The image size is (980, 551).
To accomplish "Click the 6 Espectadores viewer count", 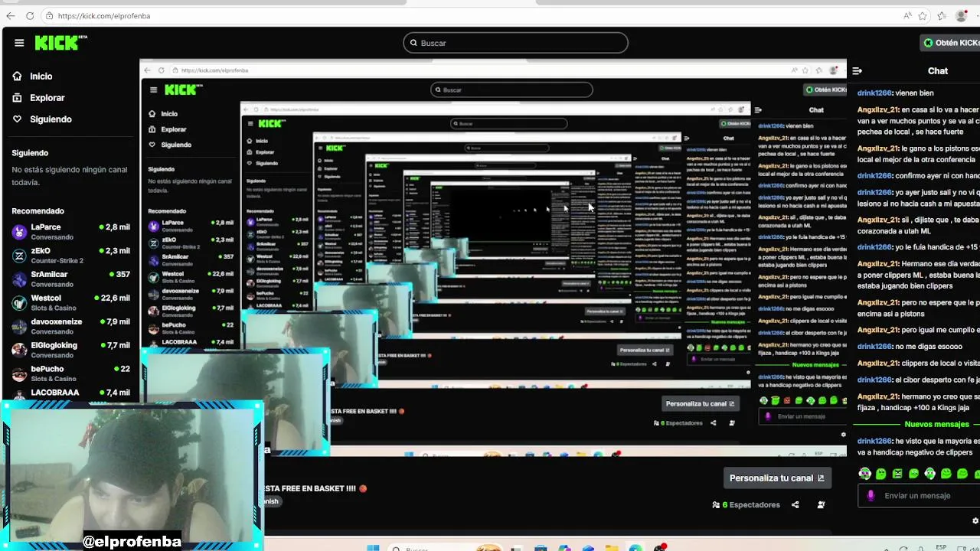I will click(746, 505).
